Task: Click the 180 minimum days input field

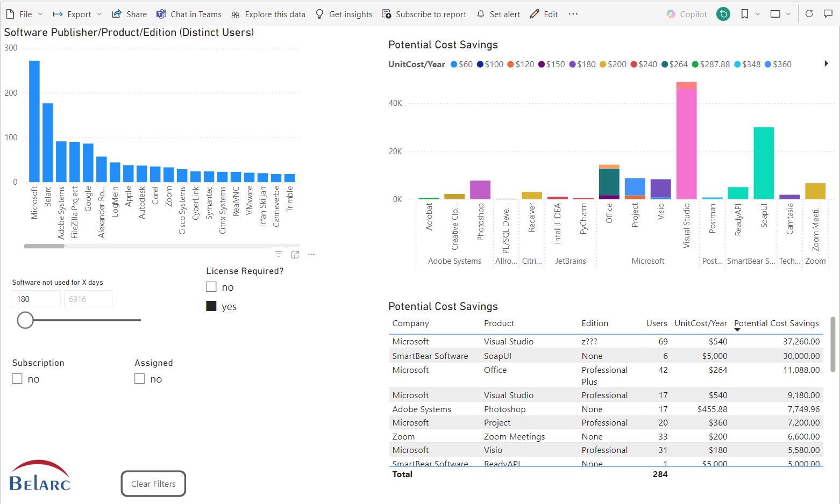Action: (x=36, y=299)
